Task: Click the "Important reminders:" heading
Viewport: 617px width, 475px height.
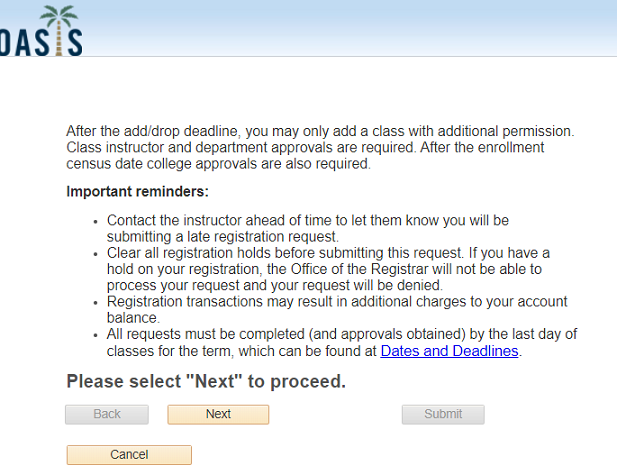Action: (x=137, y=191)
